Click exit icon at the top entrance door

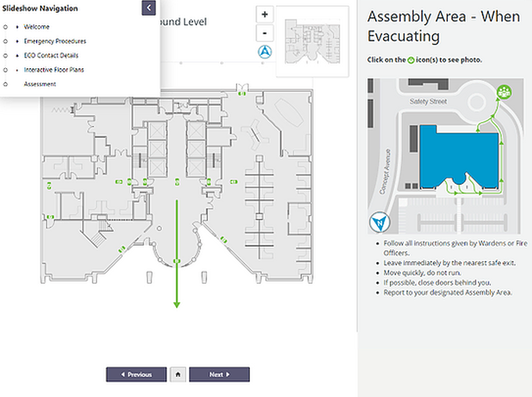point(242,94)
